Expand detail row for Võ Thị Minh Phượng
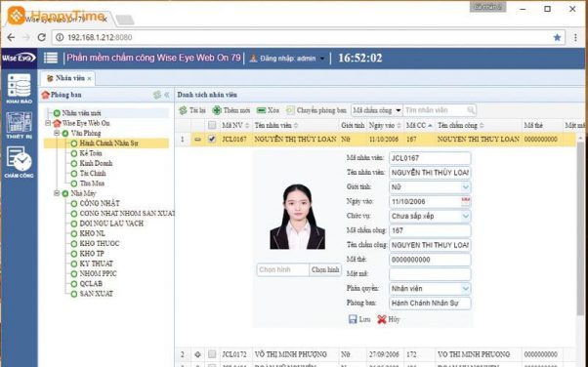The width and height of the screenshot is (588, 367). pos(197,354)
